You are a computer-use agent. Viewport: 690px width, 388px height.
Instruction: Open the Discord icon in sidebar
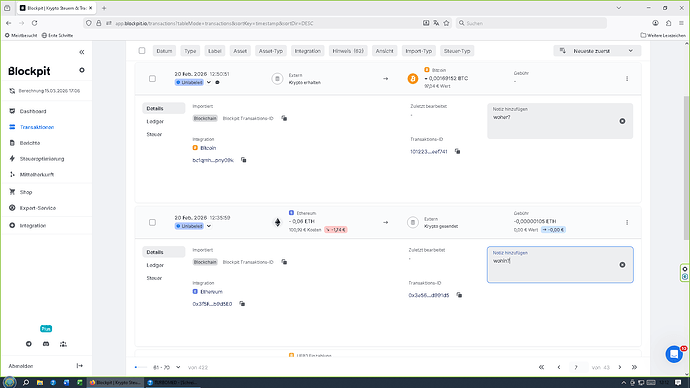pyautogui.click(x=46, y=344)
